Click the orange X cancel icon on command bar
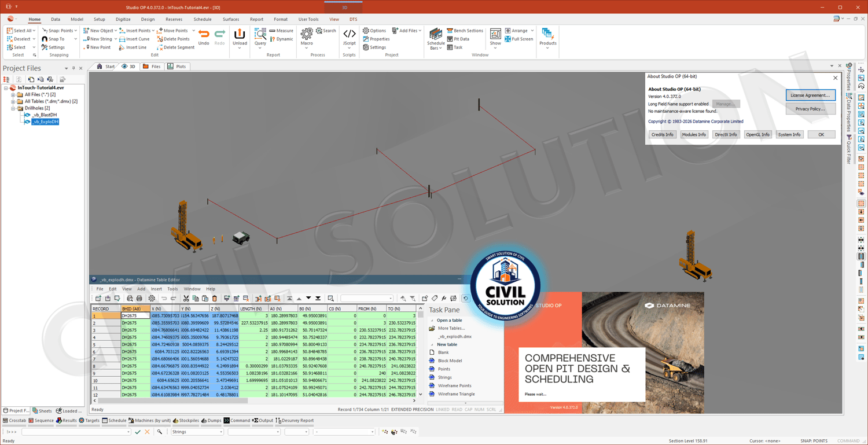The width and height of the screenshot is (868, 445). point(148,432)
